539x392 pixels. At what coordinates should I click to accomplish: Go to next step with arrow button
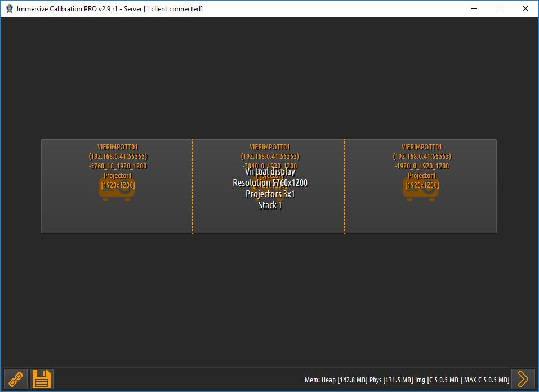pyautogui.click(x=523, y=379)
